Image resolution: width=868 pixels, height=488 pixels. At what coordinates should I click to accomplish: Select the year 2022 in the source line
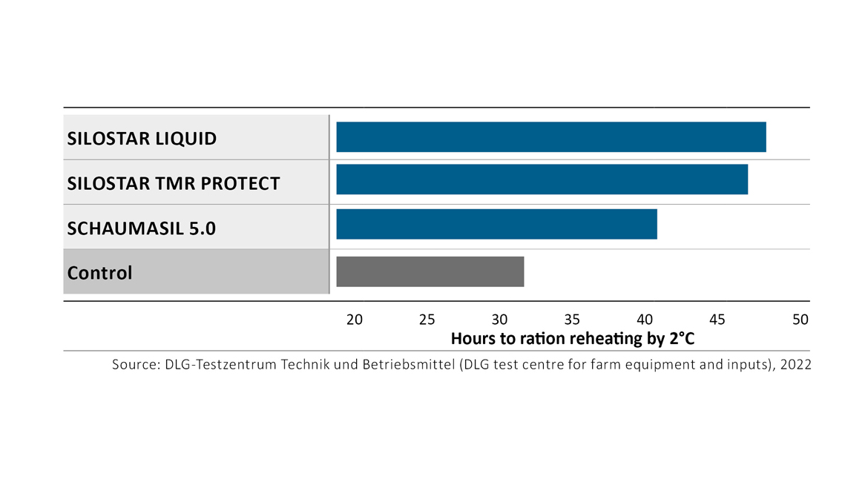pyautogui.click(x=795, y=365)
